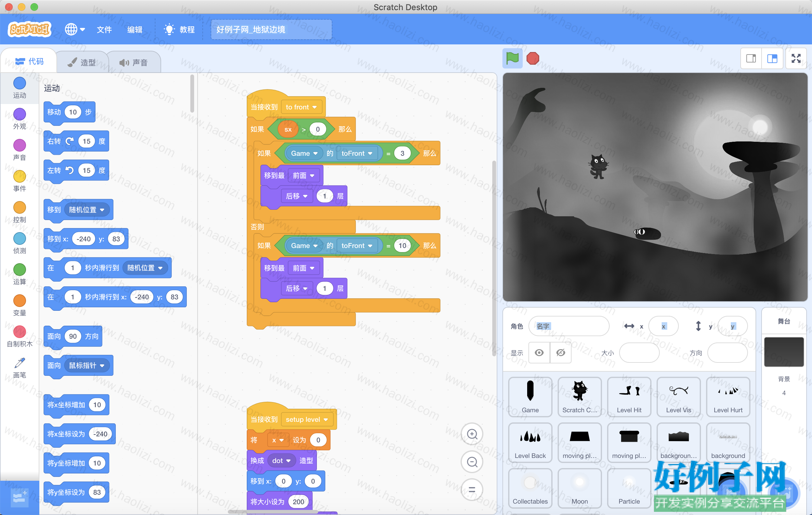Open the Scratch logo home

(x=30, y=30)
